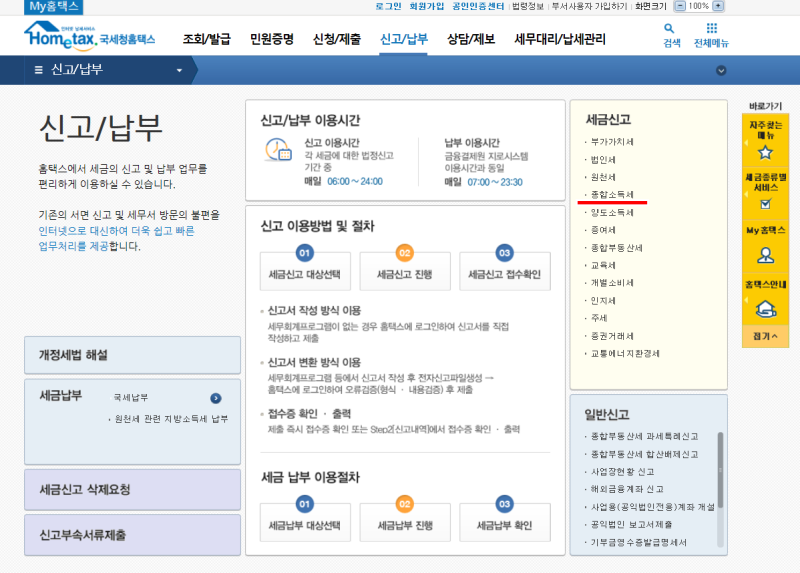Open the 세금신고 삭제요청 button
Viewport: 800px width, 573px height.
[132, 490]
